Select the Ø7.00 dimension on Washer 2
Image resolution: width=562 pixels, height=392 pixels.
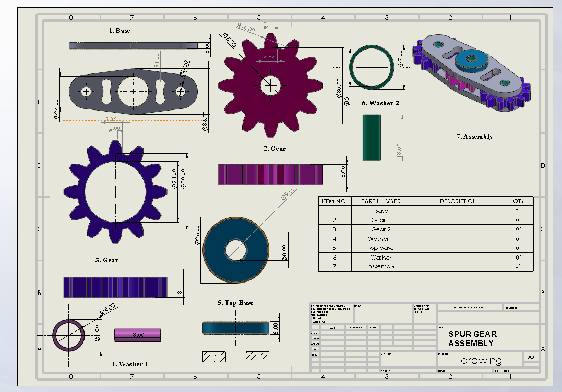(400, 58)
